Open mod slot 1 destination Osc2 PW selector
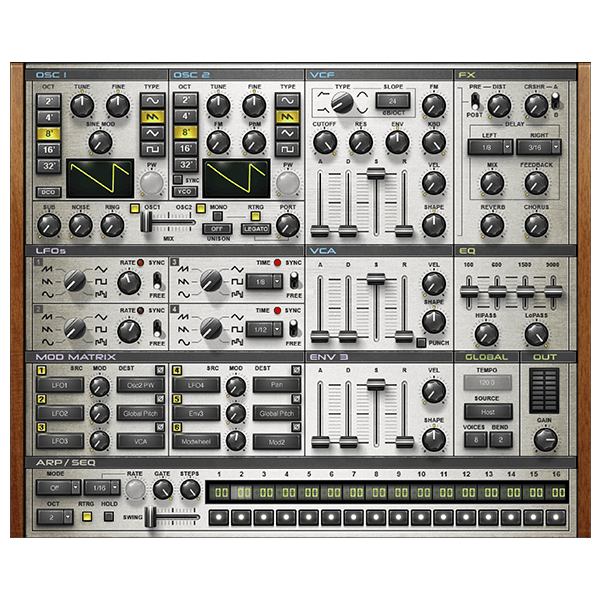The height and width of the screenshot is (600, 600). [x=140, y=385]
